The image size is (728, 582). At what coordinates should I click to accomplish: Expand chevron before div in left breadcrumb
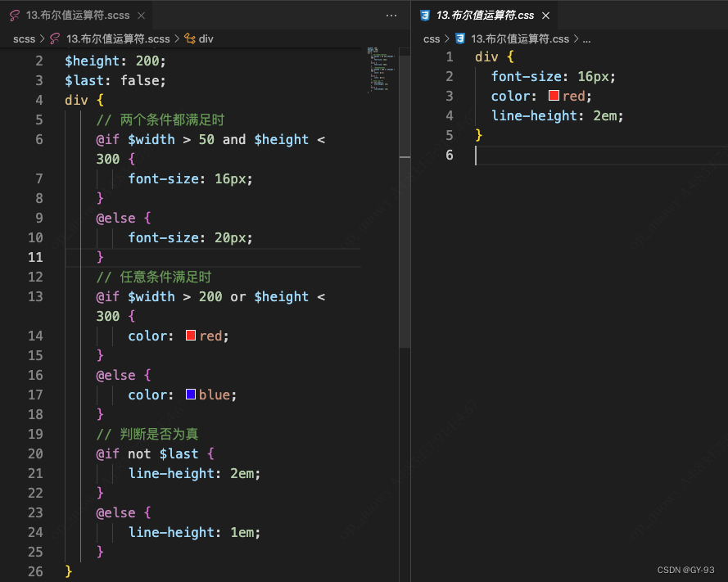[x=177, y=39]
